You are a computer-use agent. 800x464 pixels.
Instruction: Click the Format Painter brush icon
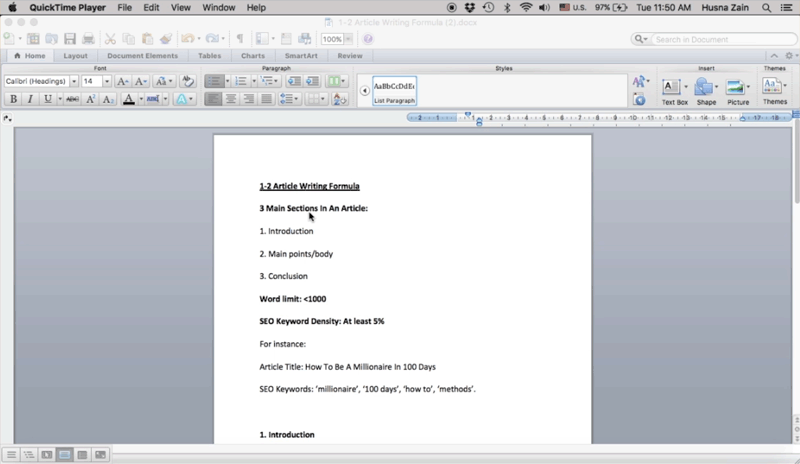tap(166, 39)
